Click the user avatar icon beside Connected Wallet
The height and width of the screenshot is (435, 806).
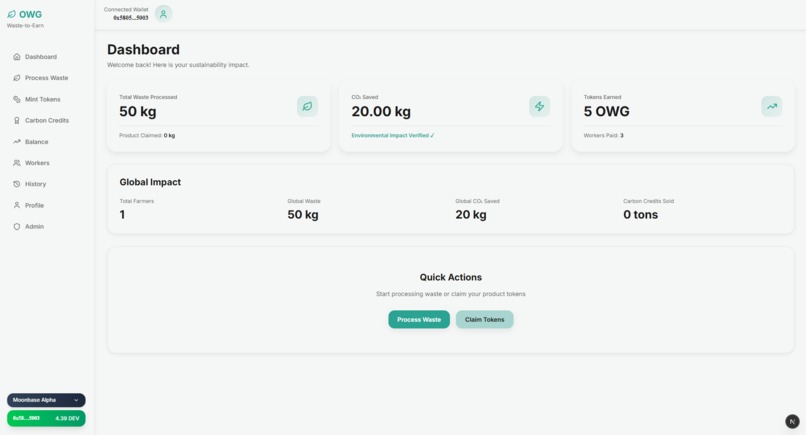pos(163,14)
